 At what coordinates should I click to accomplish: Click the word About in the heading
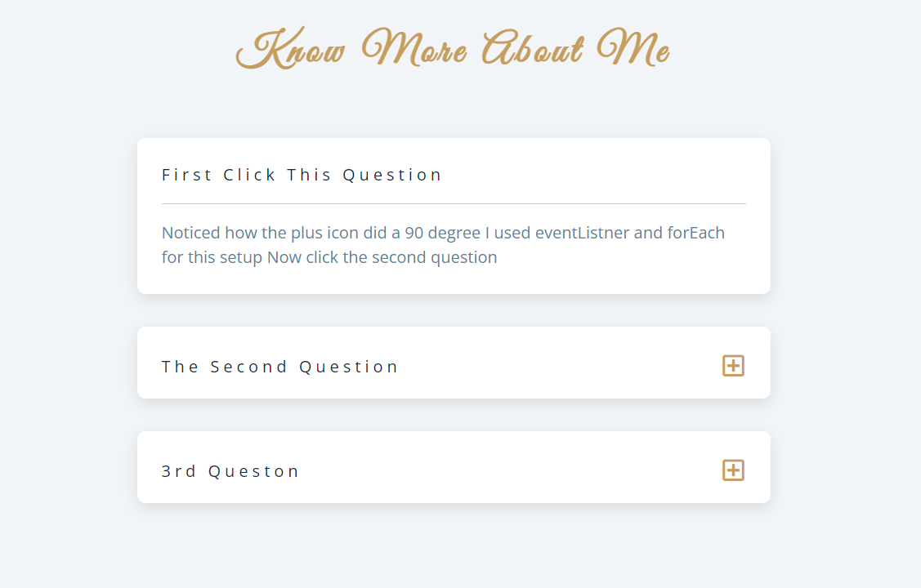coord(533,47)
